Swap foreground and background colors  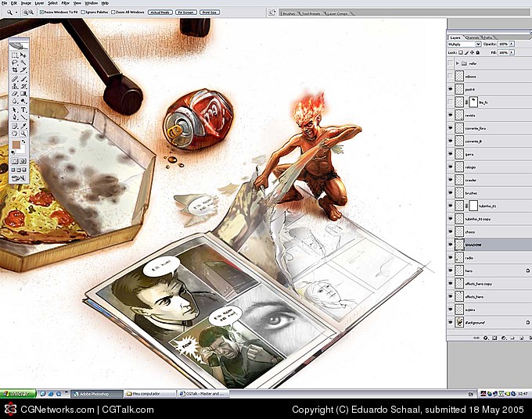pyautogui.click(x=23, y=141)
